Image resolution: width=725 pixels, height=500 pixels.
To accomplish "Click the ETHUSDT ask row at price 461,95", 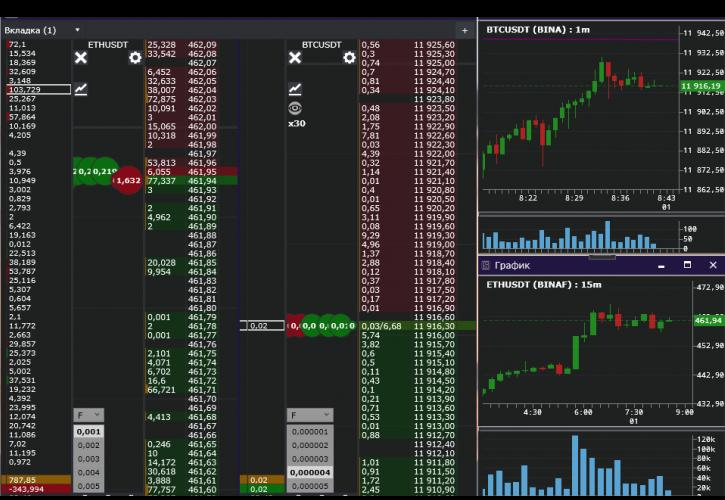I will [x=191, y=172].
